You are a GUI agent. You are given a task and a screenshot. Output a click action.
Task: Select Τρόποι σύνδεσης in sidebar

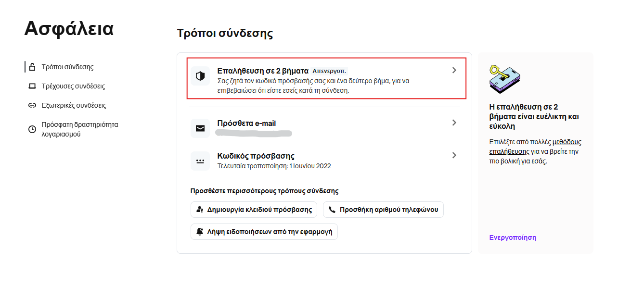[67, 67]
